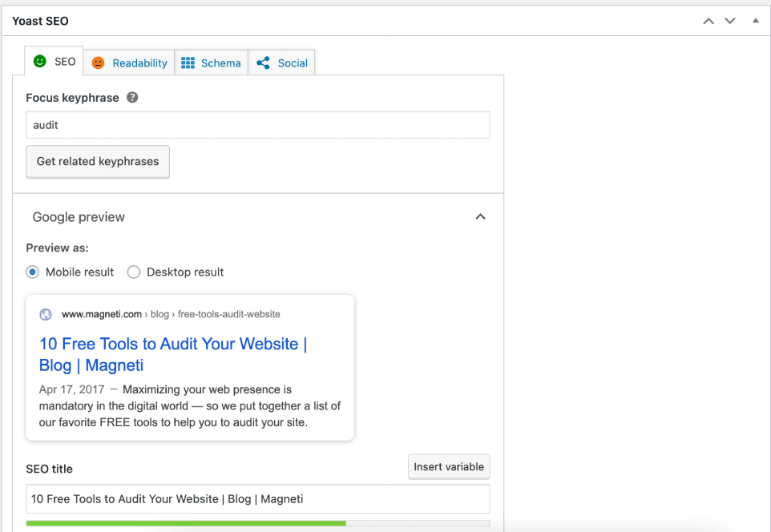This screenshot has height=532, width=771.
Task: Move Yoast SEO panel down arrow
Action: click(730, 21)
